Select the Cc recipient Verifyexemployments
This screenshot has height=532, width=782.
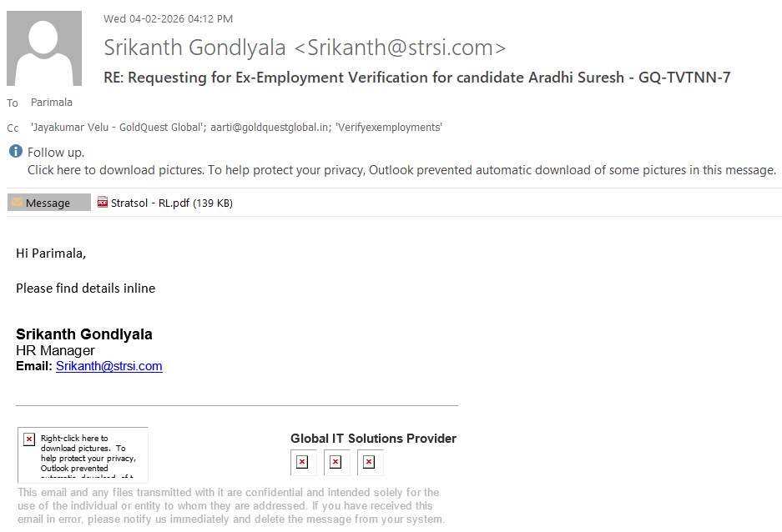tap(389, 128)
